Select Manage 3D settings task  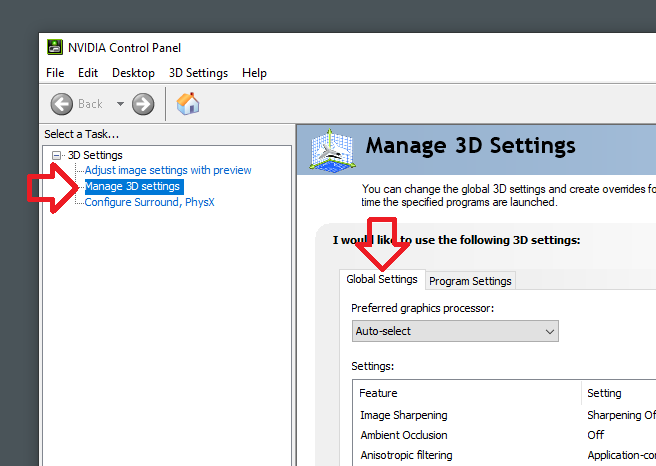point(134,186)
